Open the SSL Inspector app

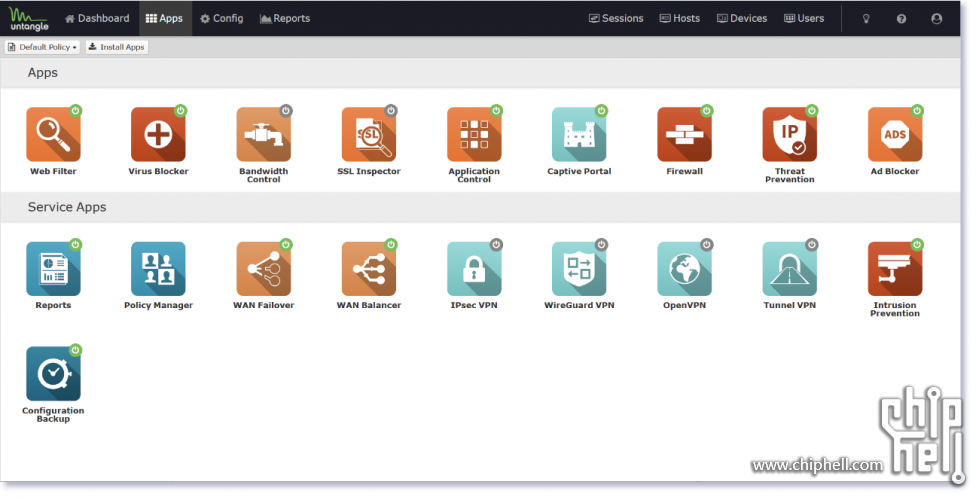(x=368, y=135)
